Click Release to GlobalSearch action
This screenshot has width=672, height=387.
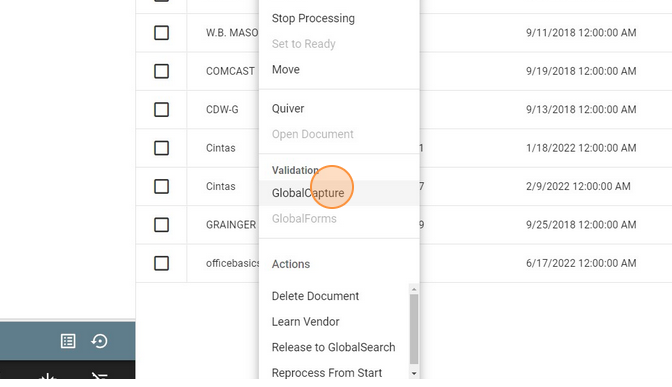333,347
